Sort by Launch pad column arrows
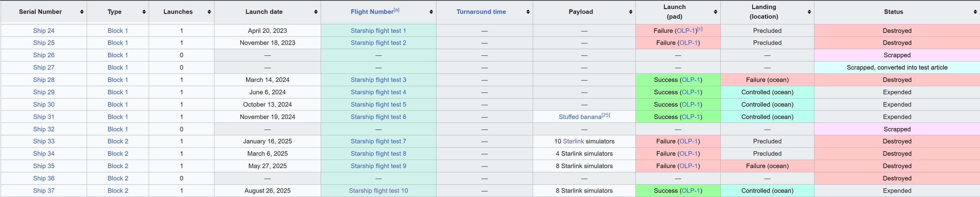980x197 pixels. click(716, 12)
